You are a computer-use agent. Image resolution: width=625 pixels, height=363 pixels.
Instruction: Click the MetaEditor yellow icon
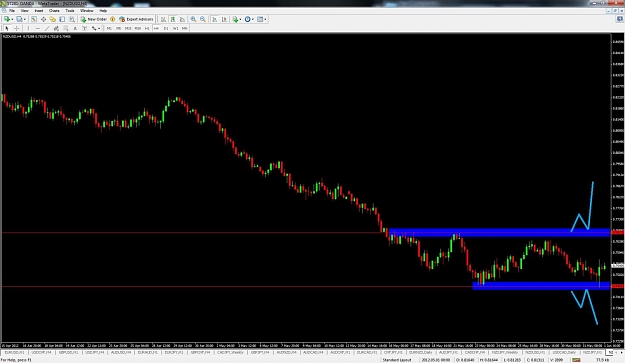[x=112, y=19]
